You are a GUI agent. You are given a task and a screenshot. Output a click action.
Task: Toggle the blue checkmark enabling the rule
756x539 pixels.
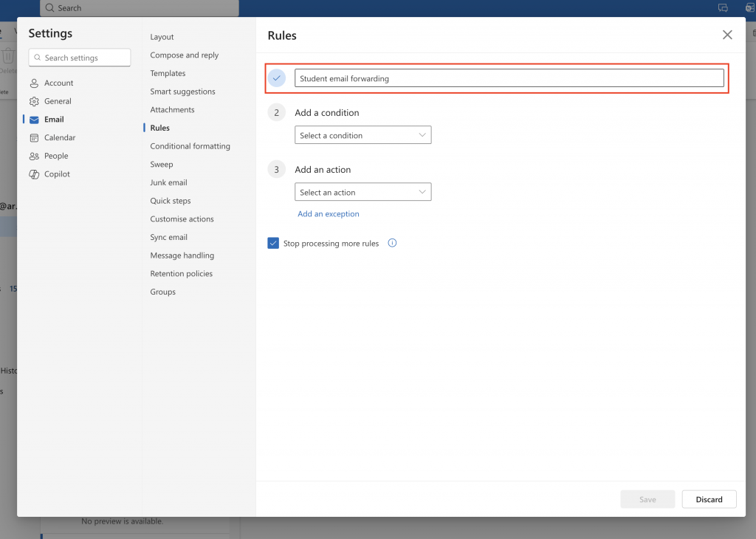point(276,78)
